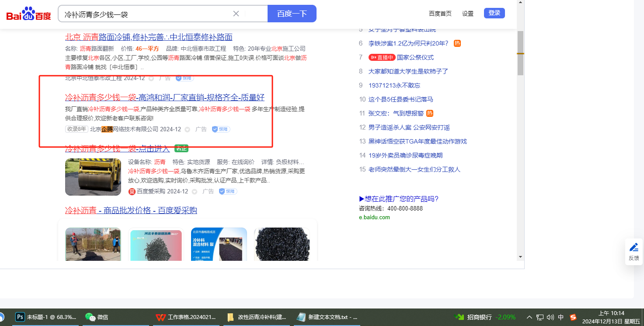The width and height of the screenshot is (644, 326).
Task: Click the road roller thumbnail image
Action: 93,177
